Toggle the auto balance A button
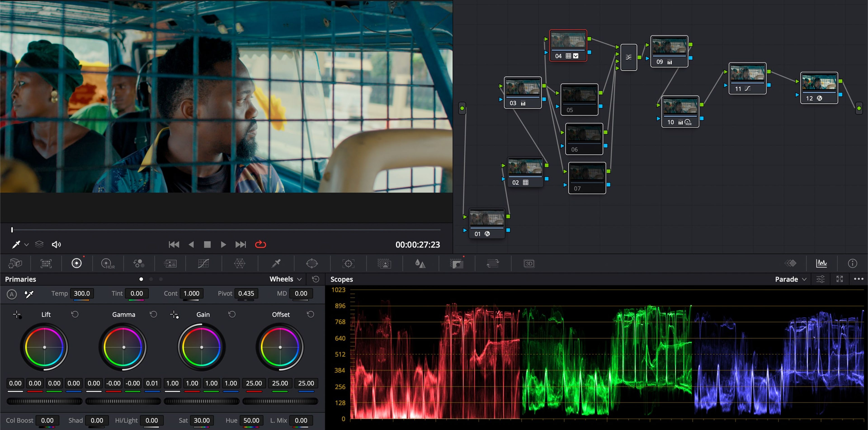Screen dimensions: 868x430 [12, 294]
